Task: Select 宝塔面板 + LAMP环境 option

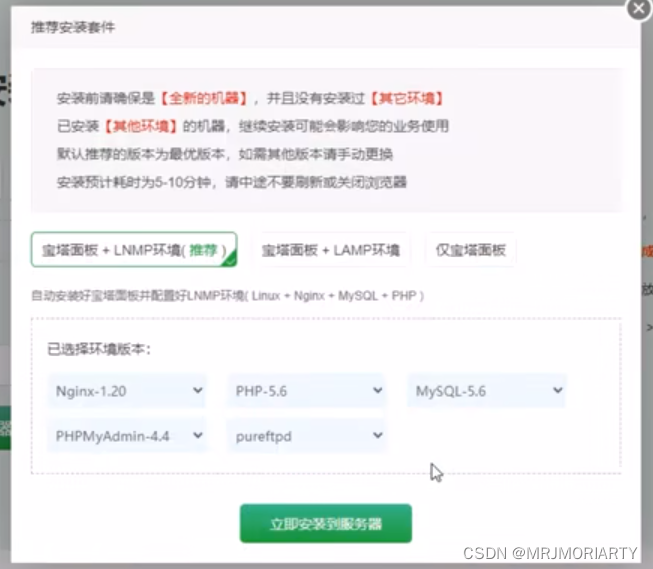Action: 331,250
